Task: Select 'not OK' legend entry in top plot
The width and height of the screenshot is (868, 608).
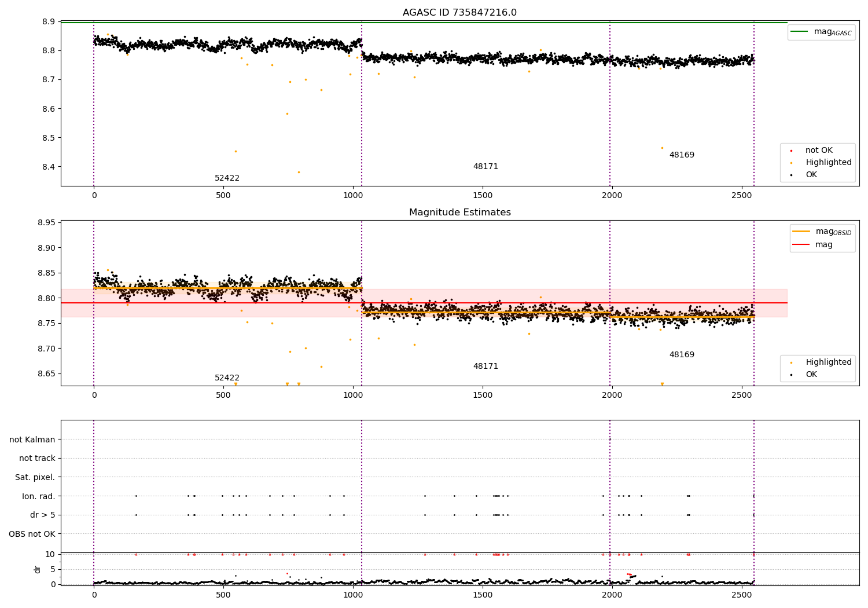Action: click(x=819, y=151)
